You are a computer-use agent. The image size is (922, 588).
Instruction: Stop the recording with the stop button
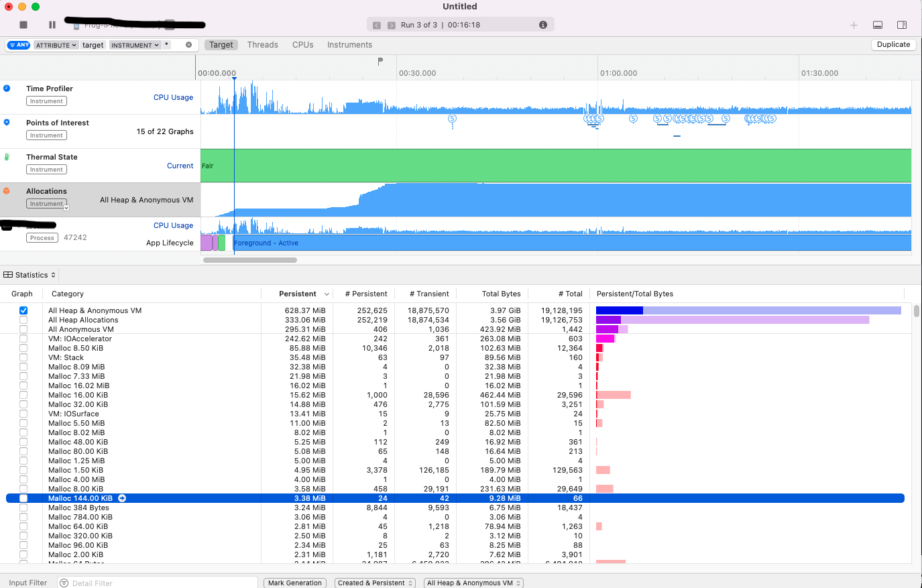(x=23, y=25)
